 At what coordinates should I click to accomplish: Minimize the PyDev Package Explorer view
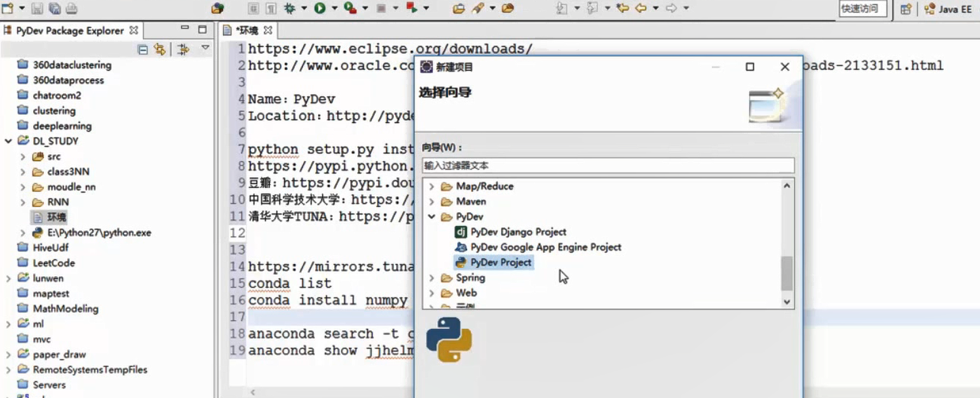pos(185,29)
